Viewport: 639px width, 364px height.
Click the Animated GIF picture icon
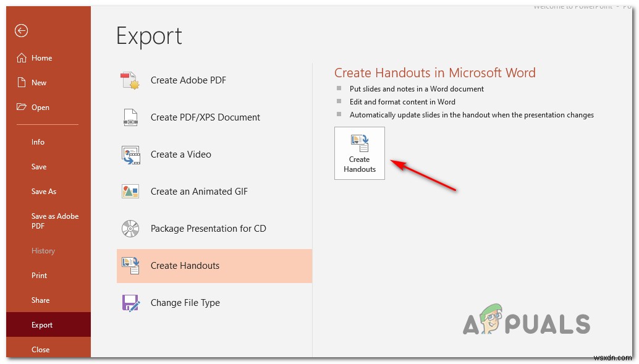pos(130,192)
